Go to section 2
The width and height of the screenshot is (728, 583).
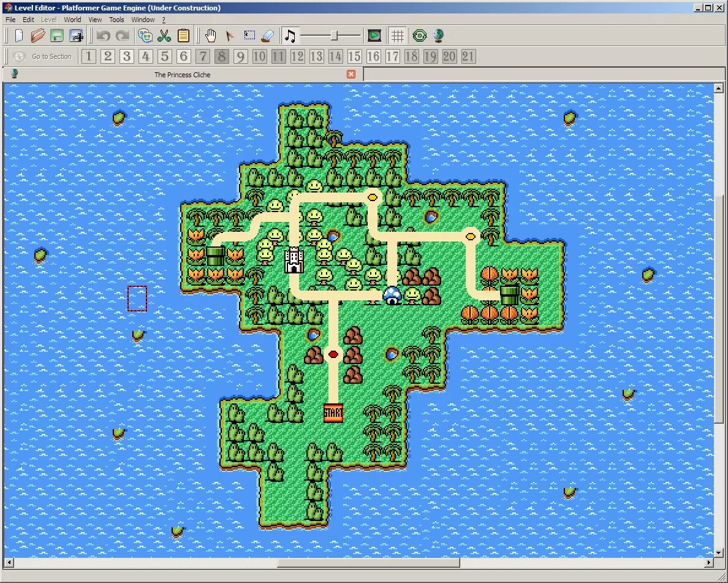click(108, 56)
